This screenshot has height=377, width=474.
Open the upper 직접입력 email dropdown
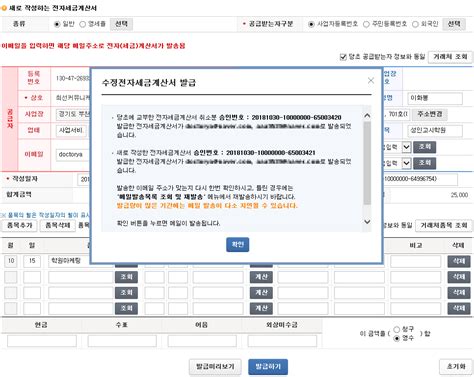tap(406, 147)
